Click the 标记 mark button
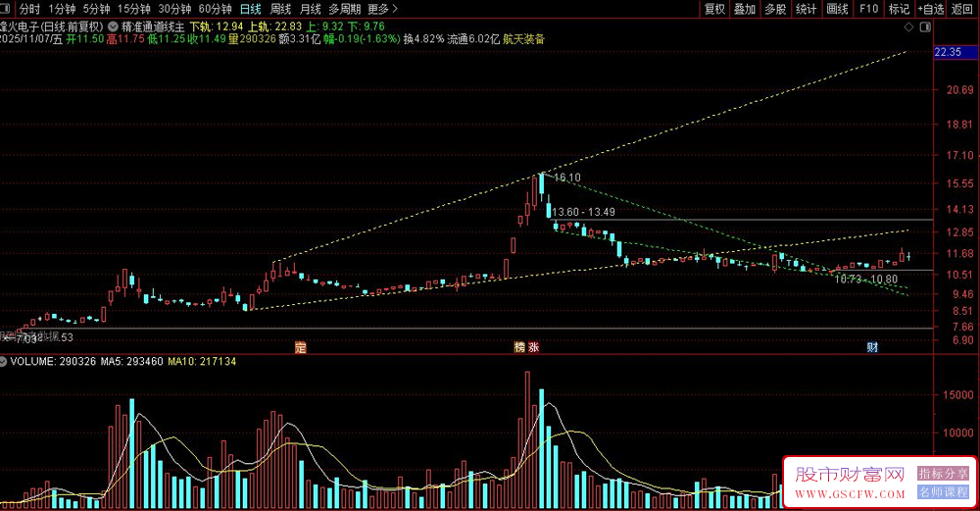 pyautogui.click(x=900, y=10)
